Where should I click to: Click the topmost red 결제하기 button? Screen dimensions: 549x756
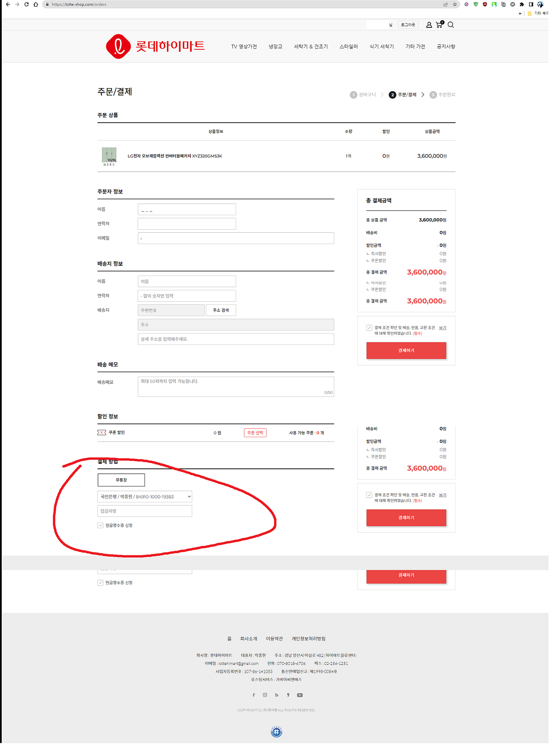pyautogui.click(x=406, y=351)
